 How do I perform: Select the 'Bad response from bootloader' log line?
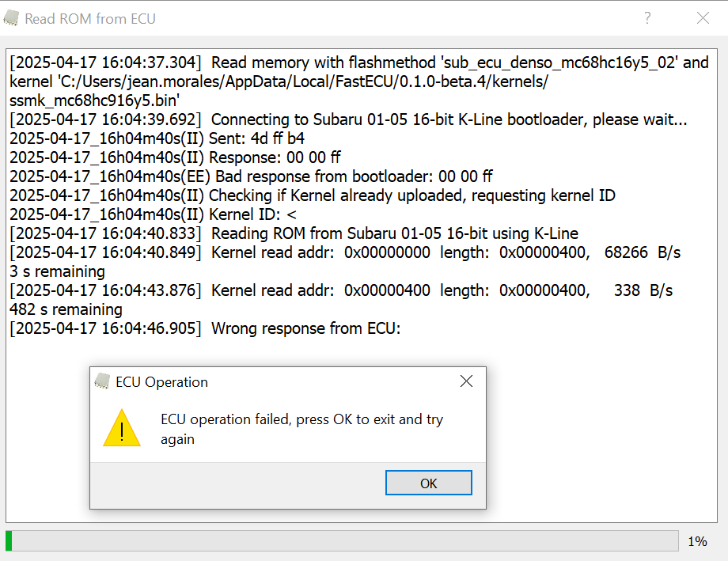(251, 176)
